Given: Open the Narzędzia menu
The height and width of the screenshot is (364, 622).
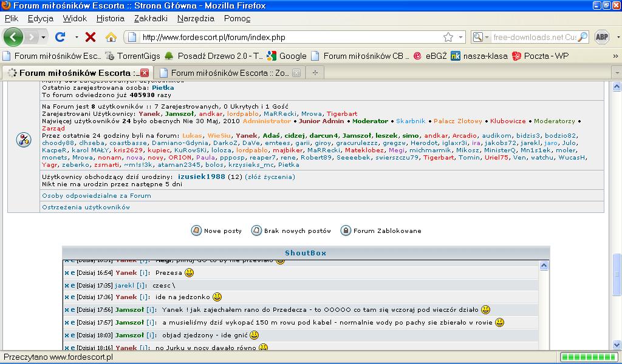Looking at the screenshot, I should click(x=196, y=18).
